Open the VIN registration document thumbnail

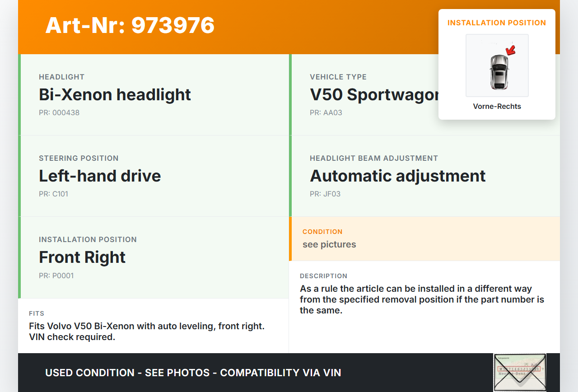pos(520,372)
